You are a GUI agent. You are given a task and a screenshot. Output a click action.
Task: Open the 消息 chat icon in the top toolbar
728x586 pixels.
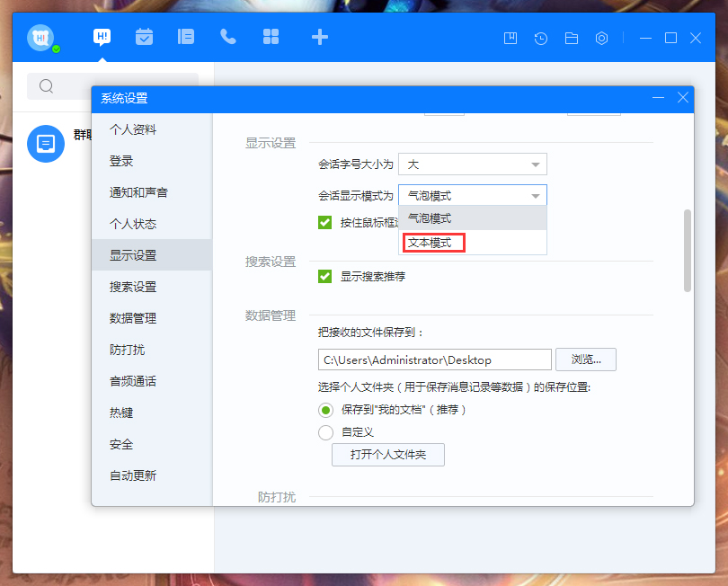pos(101,37)
